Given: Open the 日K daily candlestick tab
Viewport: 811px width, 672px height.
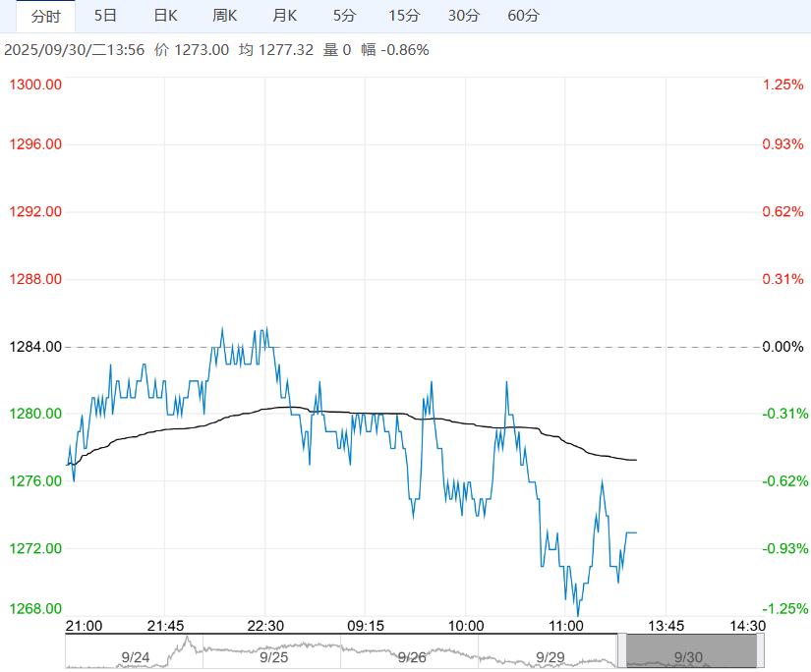Looking at the screenshot, I should pyautogui.click(x=166, y=16).
